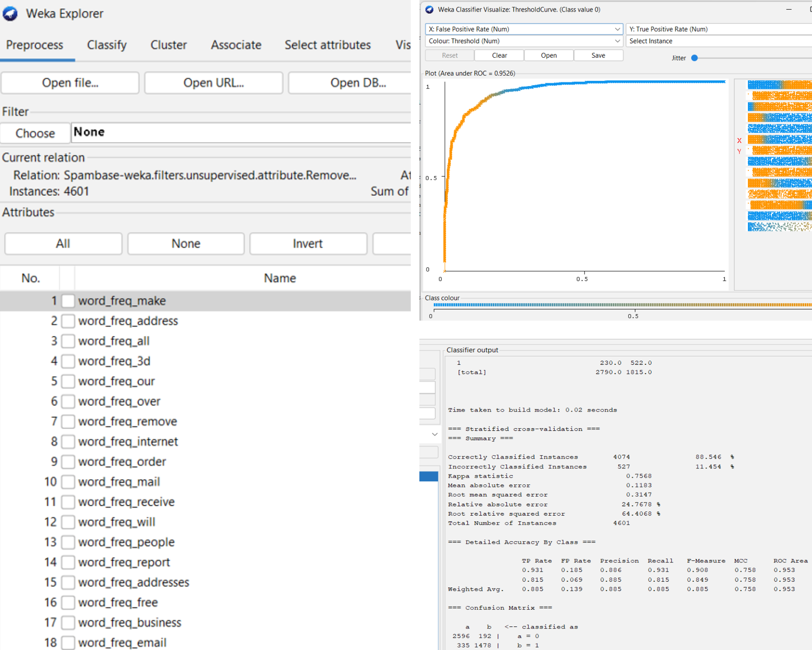Click the Open DB... button
This screenshot has height=650, width=812.
tap(350, 83)
